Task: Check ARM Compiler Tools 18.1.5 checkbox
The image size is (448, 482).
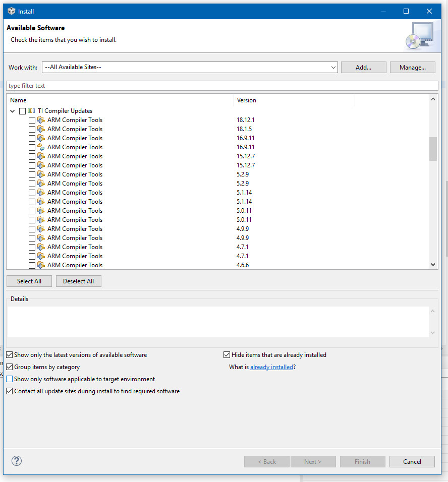Action: (32, 129)
